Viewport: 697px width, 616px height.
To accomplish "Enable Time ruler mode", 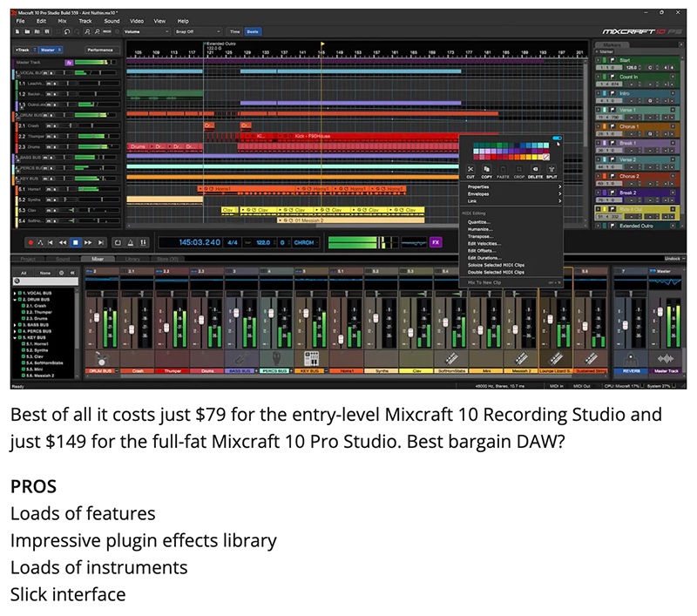I will tap(234, 31).
